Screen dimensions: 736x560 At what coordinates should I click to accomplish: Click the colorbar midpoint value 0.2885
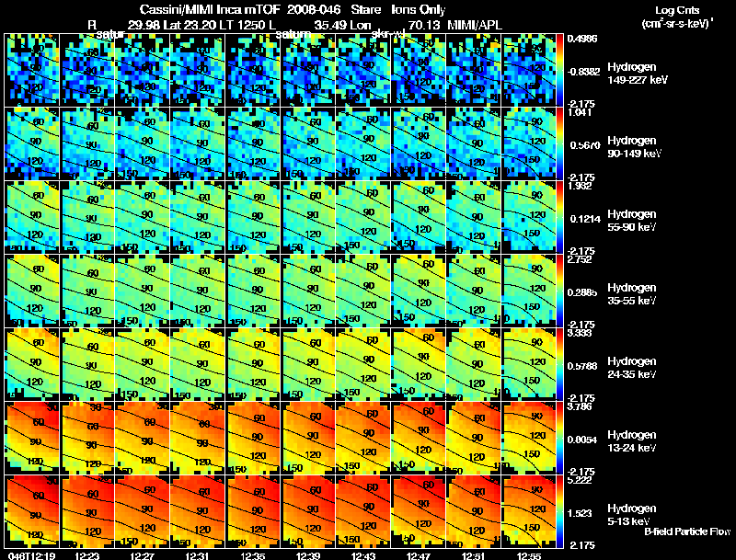click(582, 292)
